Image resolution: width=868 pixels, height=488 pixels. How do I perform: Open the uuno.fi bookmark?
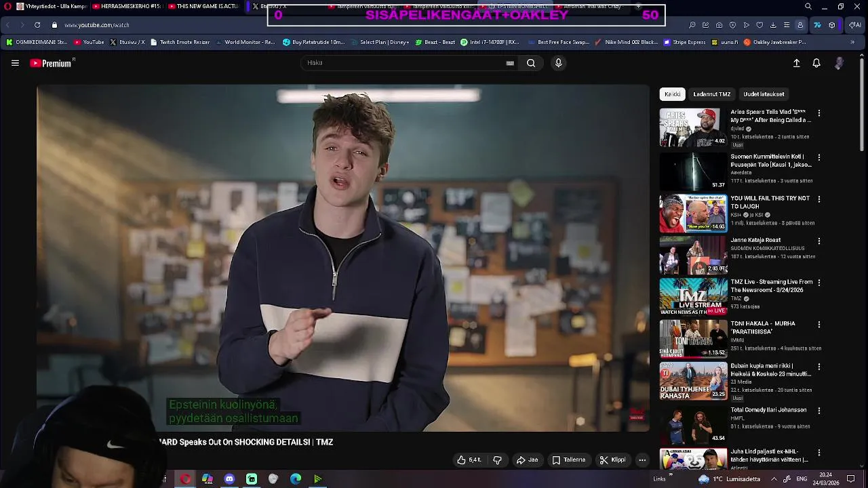point(724,42)
